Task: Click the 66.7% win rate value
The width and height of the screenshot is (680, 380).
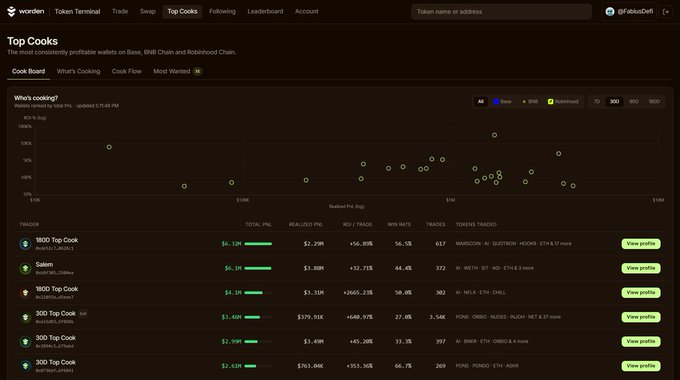Action: (x=403, y=366)
